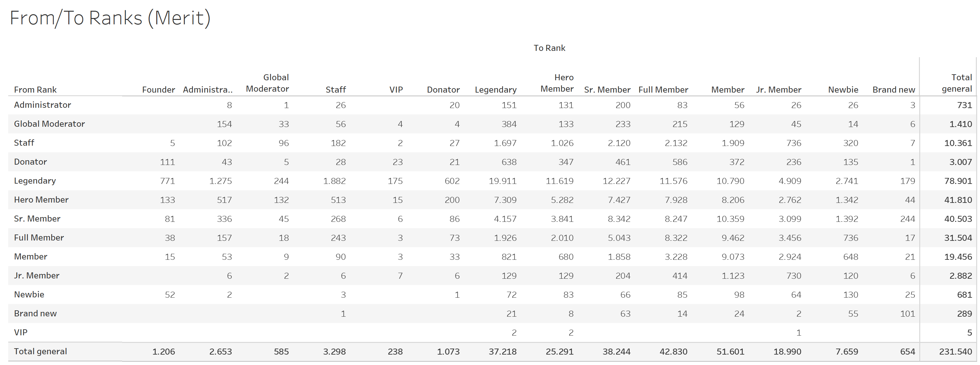The width and height of the screenshot is (980, 365).
Task: Click the From/To Ranks (Merit) title
Action: (x=110, y=18)
